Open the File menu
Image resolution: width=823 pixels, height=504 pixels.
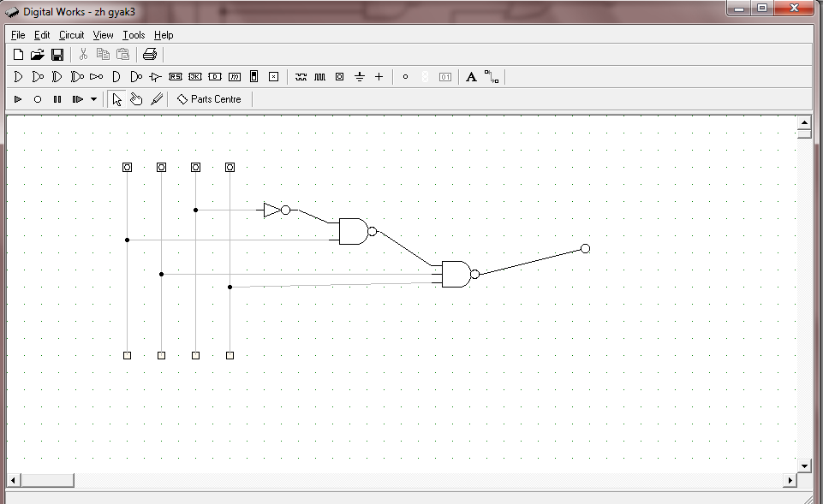[18, 35]
